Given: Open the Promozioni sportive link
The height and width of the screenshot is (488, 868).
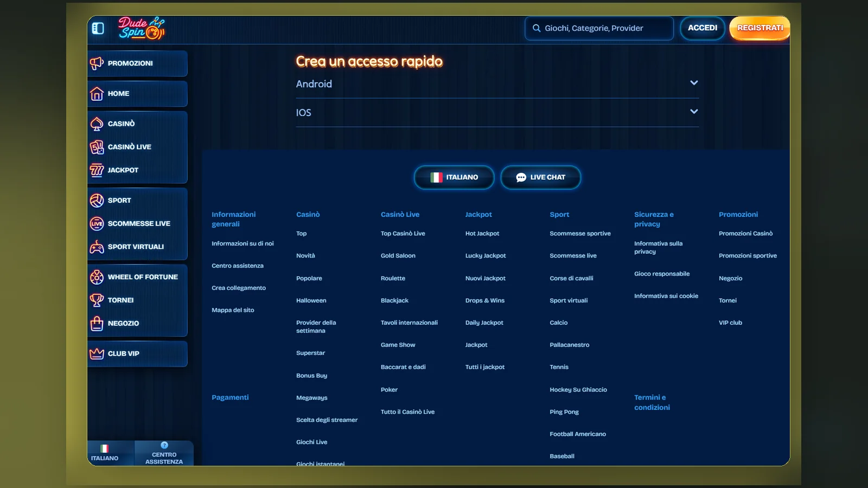Looking at the screenshot, I should click(748, 256).
